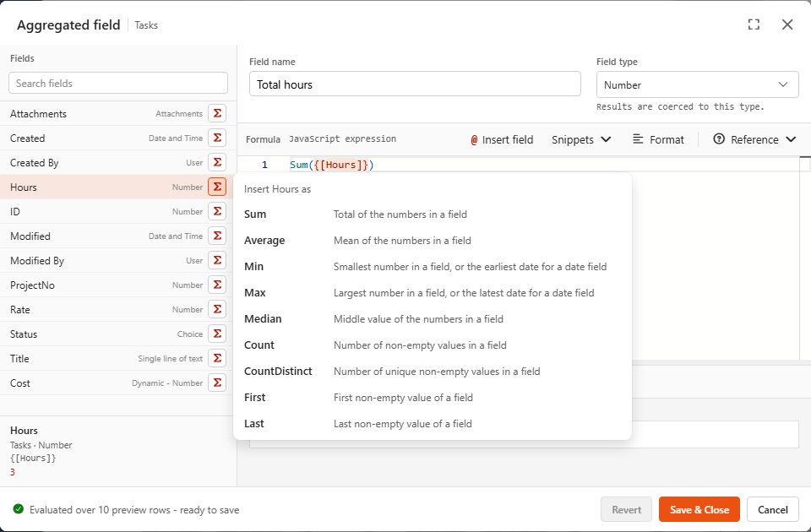
Task: Click the sigma icon for Attachments field
Action: tap(217, 113)
